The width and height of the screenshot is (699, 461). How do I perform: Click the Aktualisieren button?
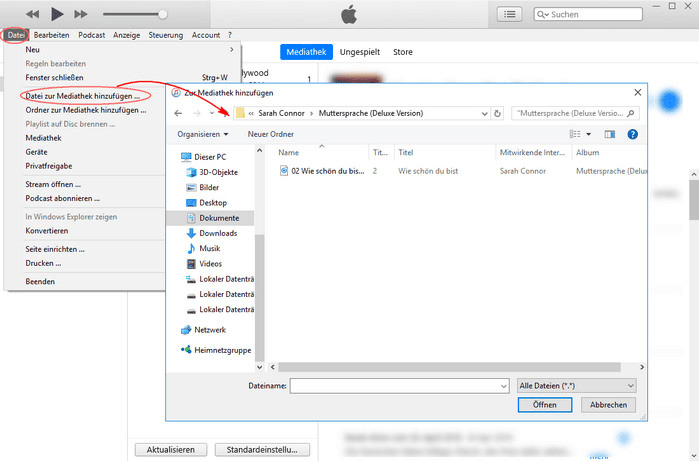[171, 450]
